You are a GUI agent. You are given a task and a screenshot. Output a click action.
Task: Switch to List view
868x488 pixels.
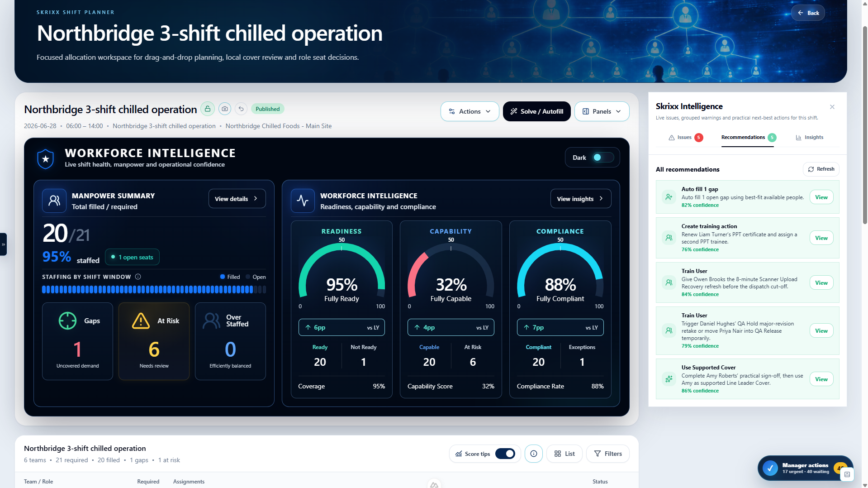pyautogui.click(x=564, y=454)
